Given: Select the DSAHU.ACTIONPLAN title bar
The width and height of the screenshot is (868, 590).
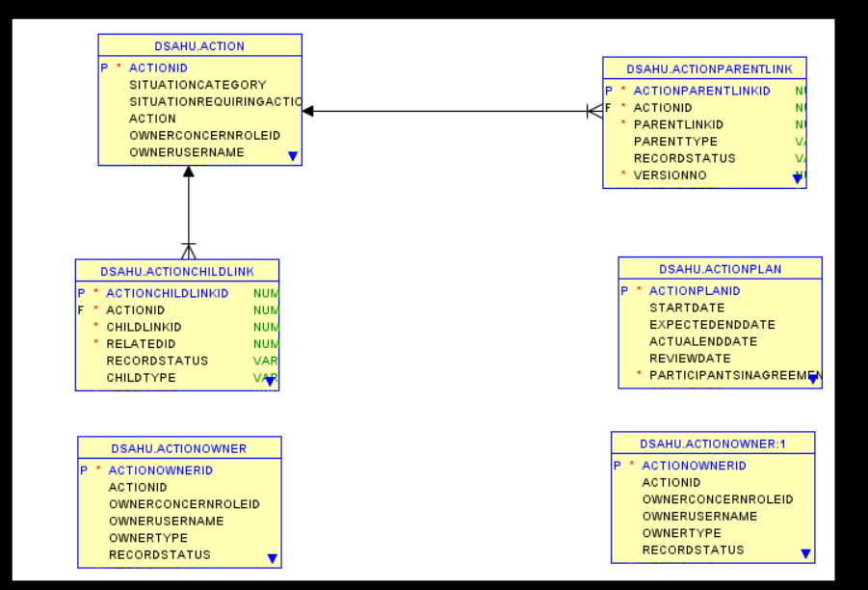Looking at the screenshot, I should pyautogui.click(x=721, y=268).
